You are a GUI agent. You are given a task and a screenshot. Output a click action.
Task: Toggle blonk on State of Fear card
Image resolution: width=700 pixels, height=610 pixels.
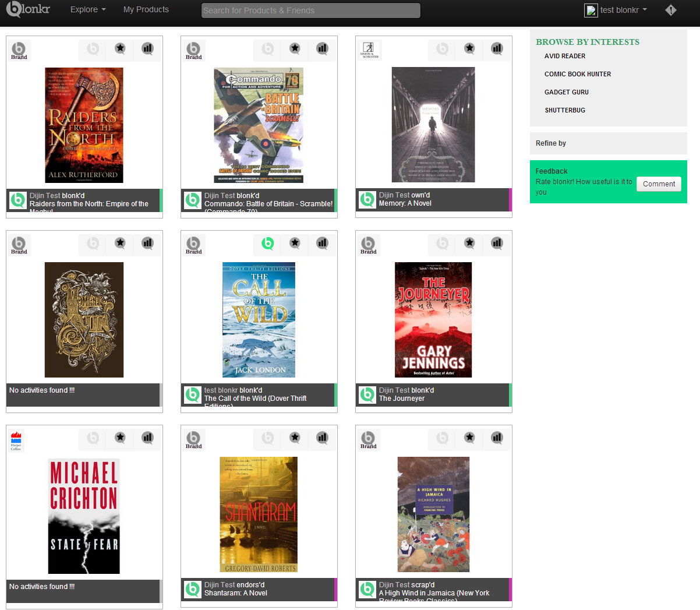click(x=93, y=438)
